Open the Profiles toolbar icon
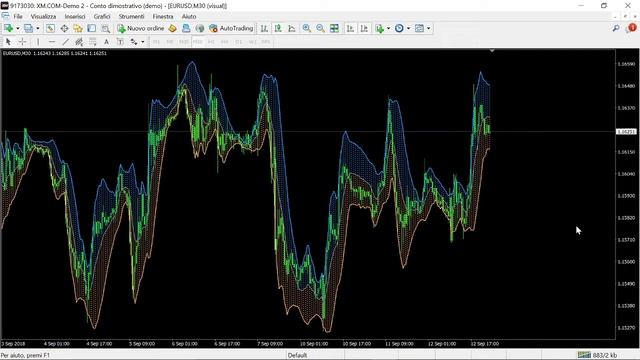 click(28, 28)
